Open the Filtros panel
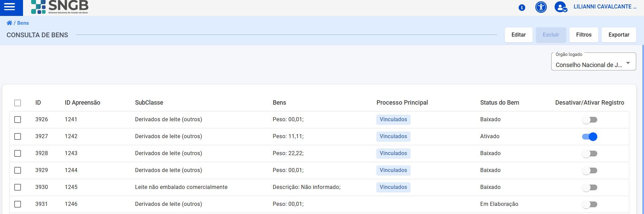 point(583,35)
